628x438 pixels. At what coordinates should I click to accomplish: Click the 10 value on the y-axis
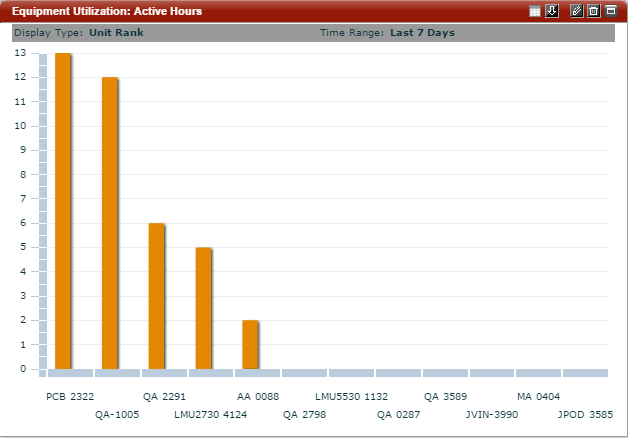pyautogui.click(x=20, y=126)
